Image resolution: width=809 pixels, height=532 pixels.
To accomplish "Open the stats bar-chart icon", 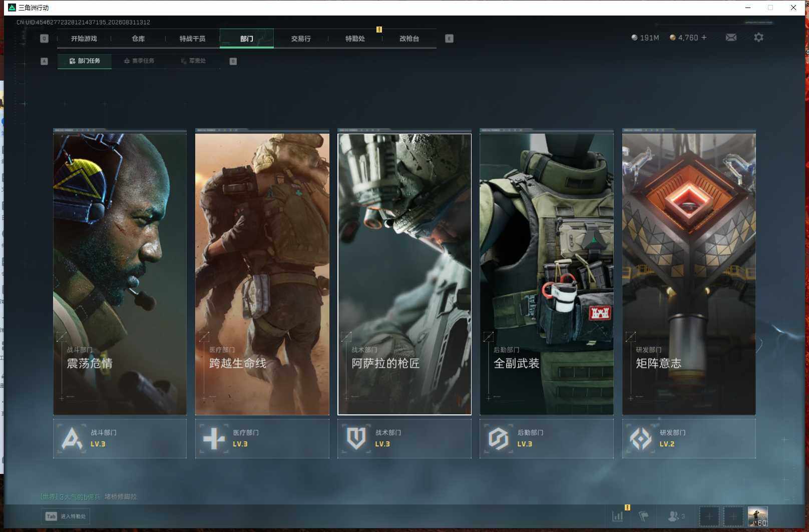I will (x=618, y=516).
